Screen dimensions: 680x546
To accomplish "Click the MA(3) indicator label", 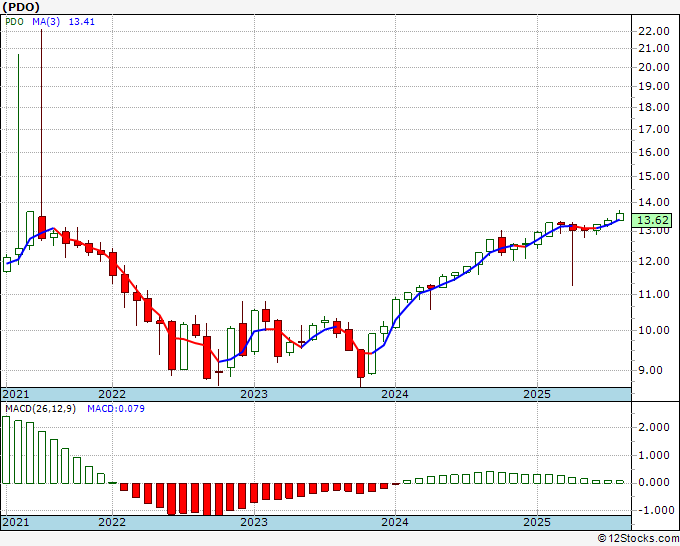I will click(x=46, y=22).
